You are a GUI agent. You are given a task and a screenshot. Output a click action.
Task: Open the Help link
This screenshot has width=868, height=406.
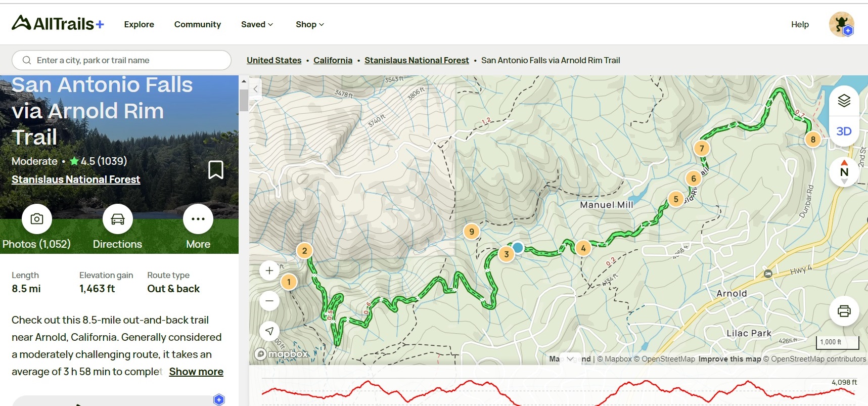coord(800,24)
